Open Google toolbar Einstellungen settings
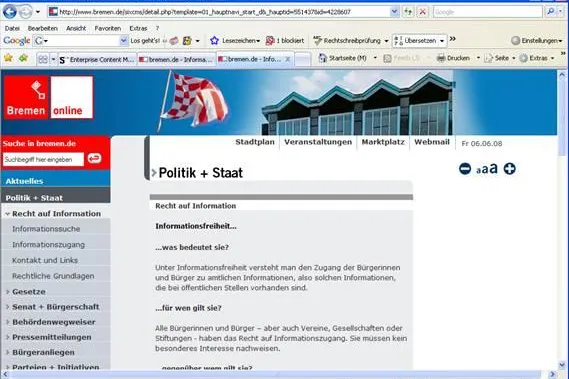The image size is (569, 379). (x=536, y=41)
